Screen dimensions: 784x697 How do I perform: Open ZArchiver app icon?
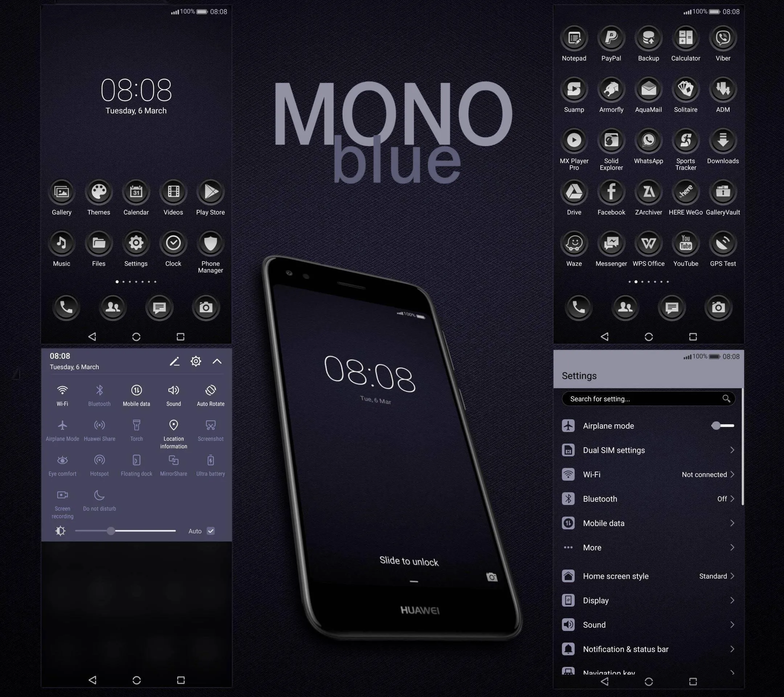coord(648,196)
